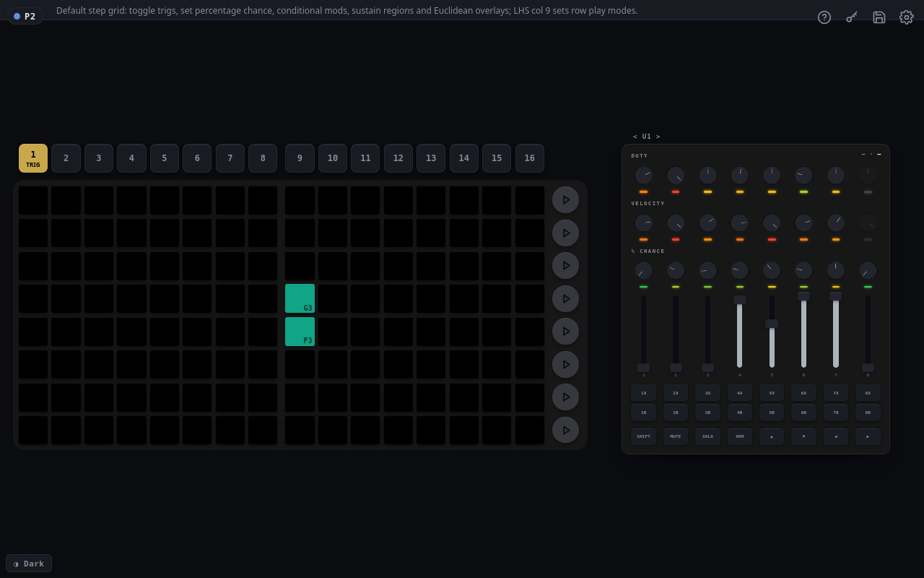Select step column 16 tab
The height and width of the screenshot is (578, 924).
[530, 158]
